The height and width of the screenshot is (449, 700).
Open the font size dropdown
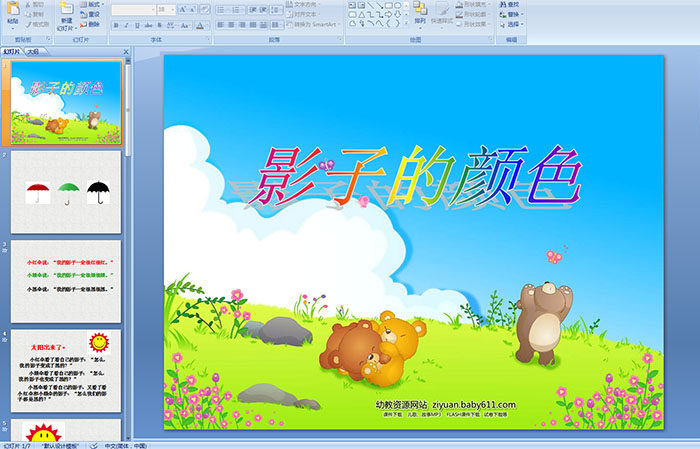(x=174, y=8)
